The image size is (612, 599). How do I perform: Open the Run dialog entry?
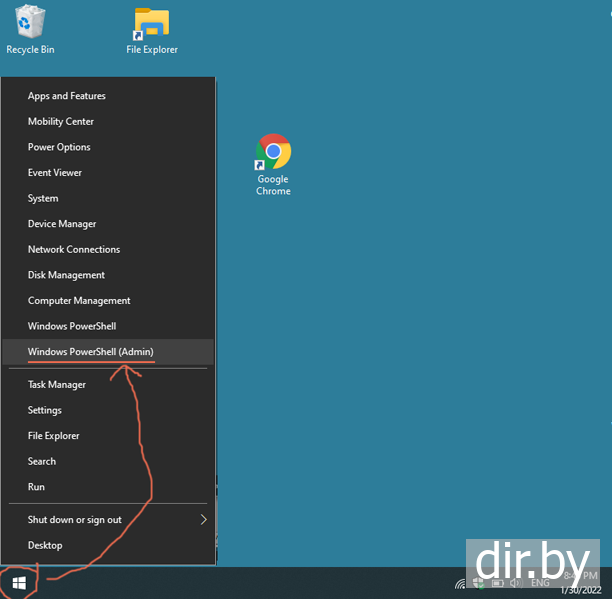[108, 487]
